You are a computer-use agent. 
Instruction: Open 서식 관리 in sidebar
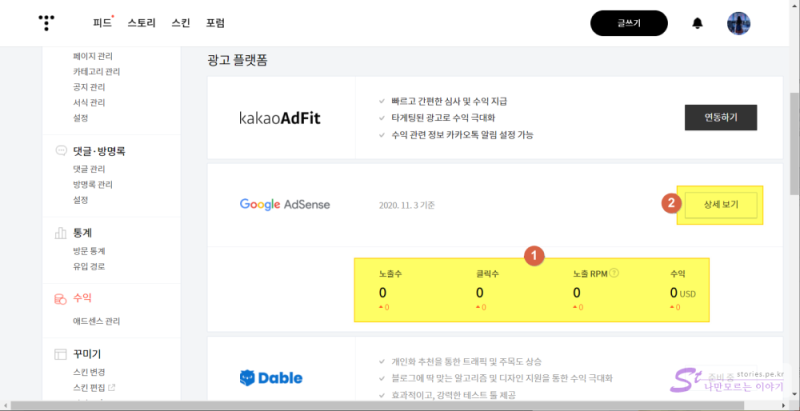click(x=89, y=102)
